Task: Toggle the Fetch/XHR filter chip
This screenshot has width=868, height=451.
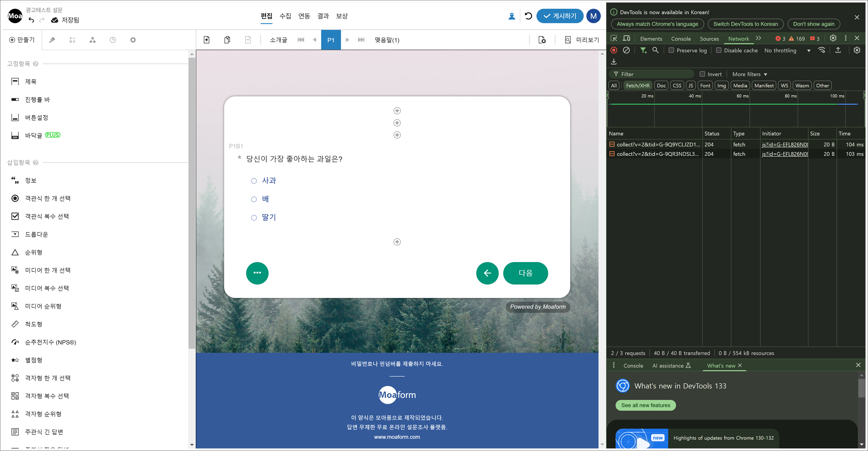Action: [637, 86]
